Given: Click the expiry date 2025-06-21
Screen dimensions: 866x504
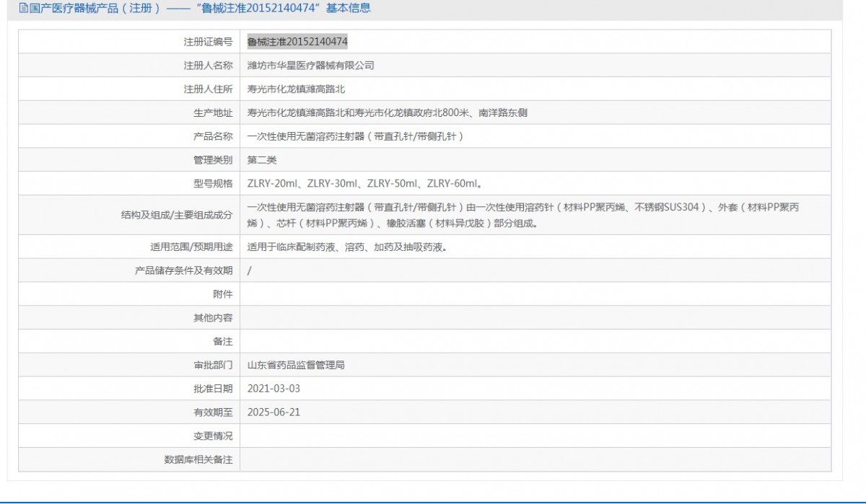Looking at the screenshot, I should (274, 412).
